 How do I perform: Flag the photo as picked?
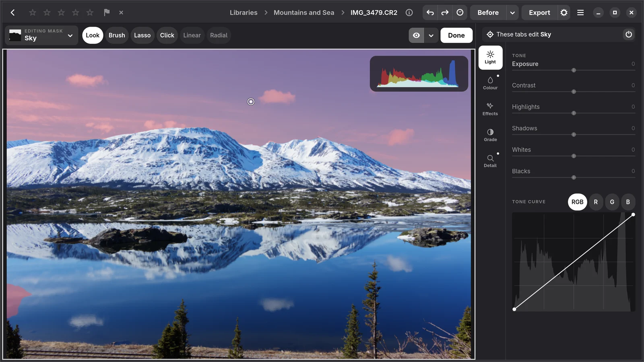107,12
